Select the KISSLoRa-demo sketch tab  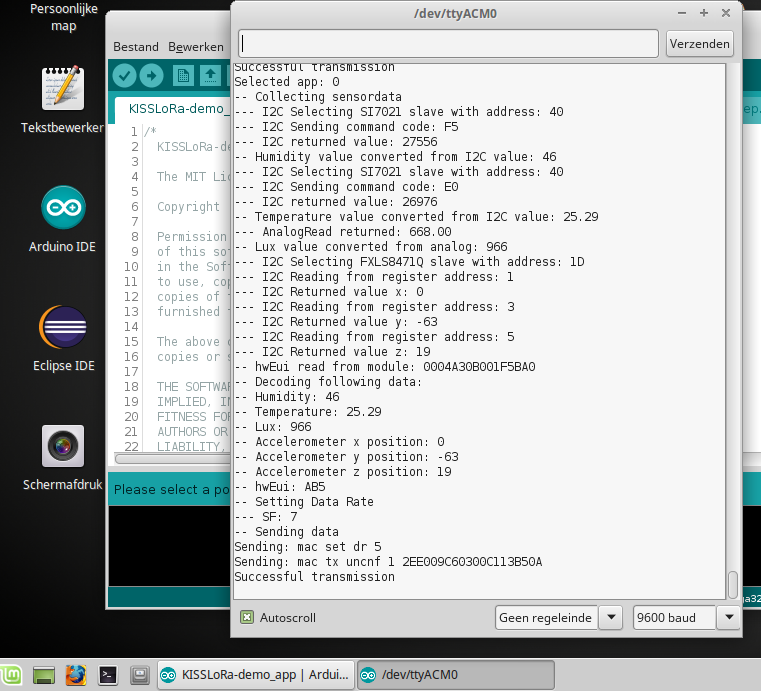click(173, 109)
